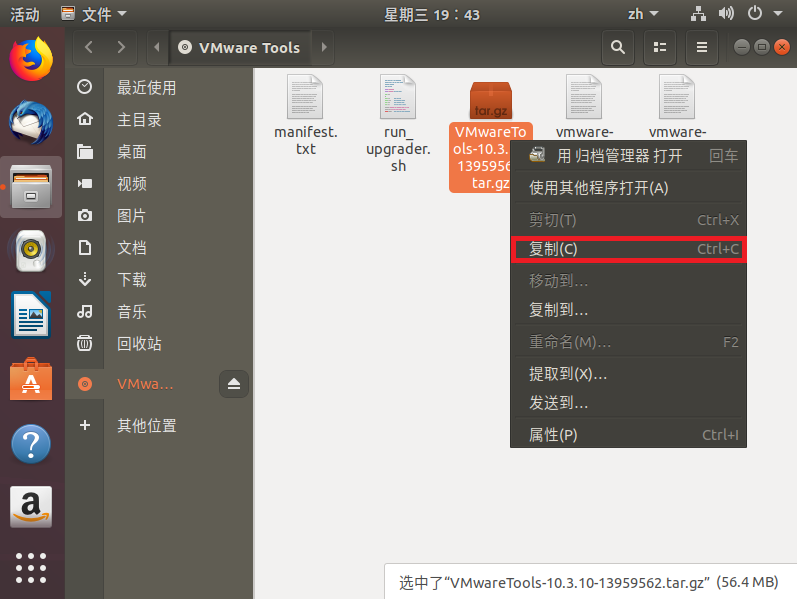Screen dimensions: 797x599
Task: Open Firefox from the dock
Action: 30,58
